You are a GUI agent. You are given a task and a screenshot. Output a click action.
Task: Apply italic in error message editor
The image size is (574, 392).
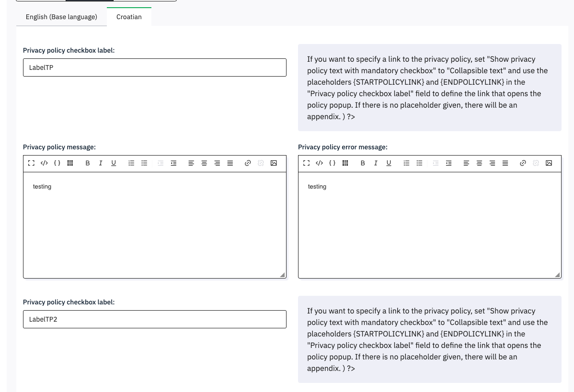click(376, 163)
